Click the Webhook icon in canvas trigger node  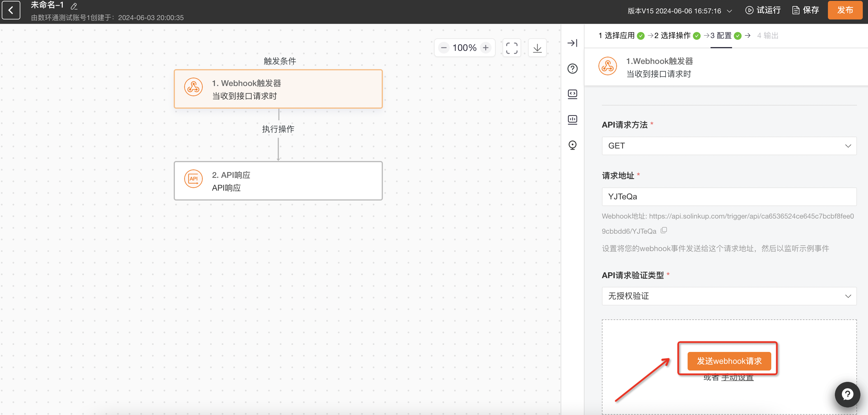pos(193,87)
